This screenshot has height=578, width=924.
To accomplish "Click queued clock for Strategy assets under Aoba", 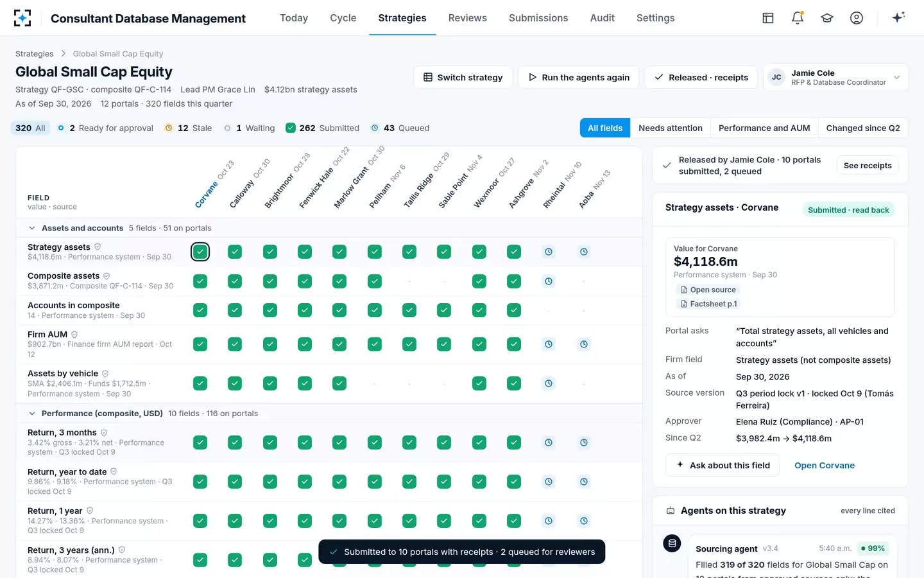I will click(x=584, y=252).
